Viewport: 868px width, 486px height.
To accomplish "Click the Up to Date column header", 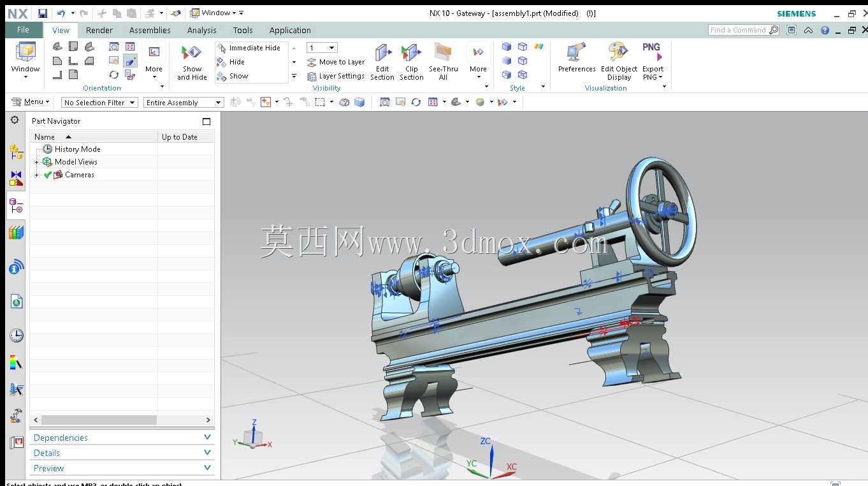I will coord(186,136).
